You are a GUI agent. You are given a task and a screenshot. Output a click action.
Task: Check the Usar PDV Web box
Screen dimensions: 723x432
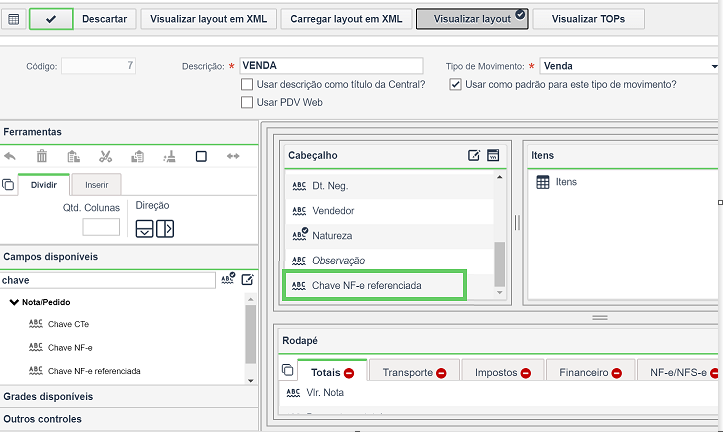click(x=247, y=102)
